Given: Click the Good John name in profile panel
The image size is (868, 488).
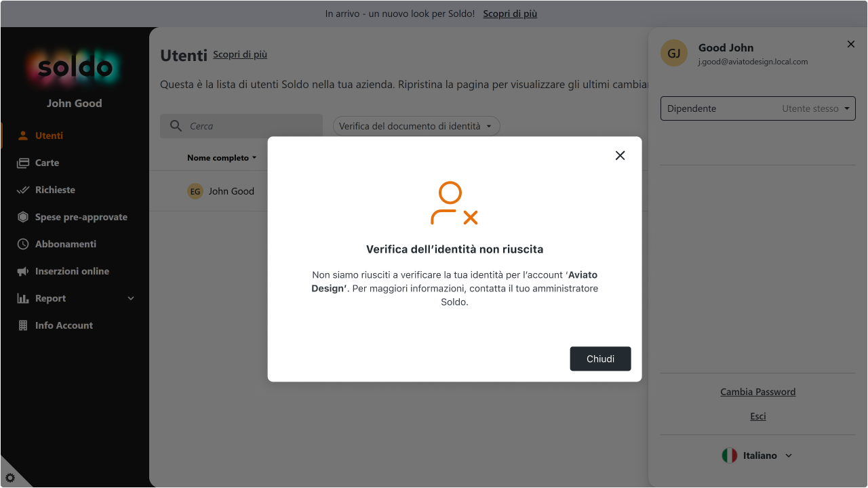Looking at the screenshot, I should tap(726, 47).
